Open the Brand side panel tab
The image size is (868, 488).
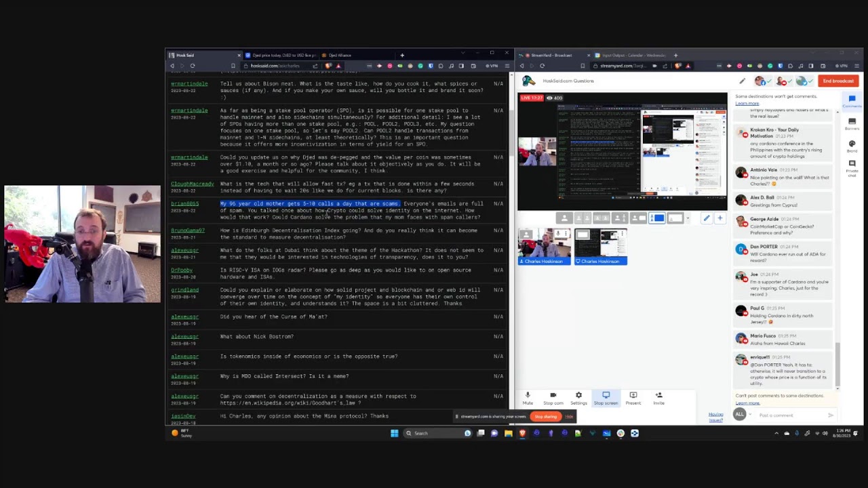852,145
